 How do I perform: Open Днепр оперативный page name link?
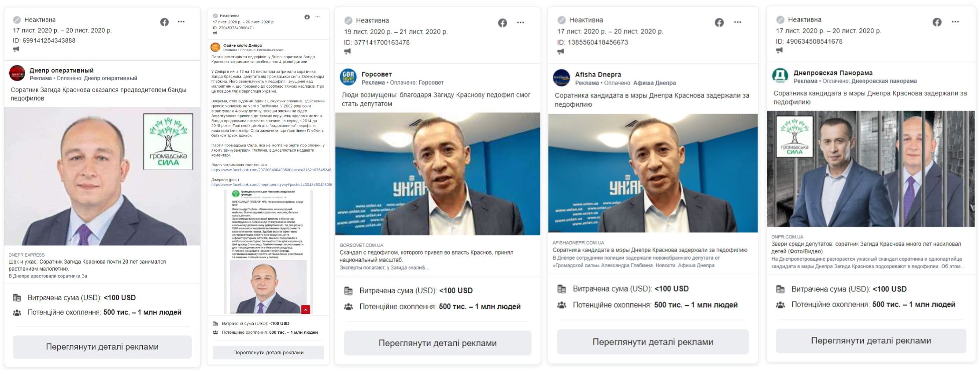pos(62,71)
